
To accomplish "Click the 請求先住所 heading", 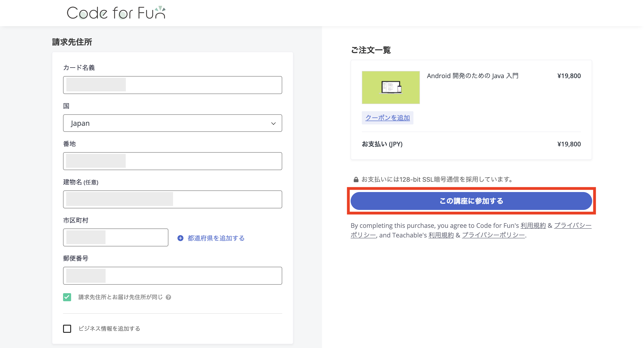I will click(72, 42).
